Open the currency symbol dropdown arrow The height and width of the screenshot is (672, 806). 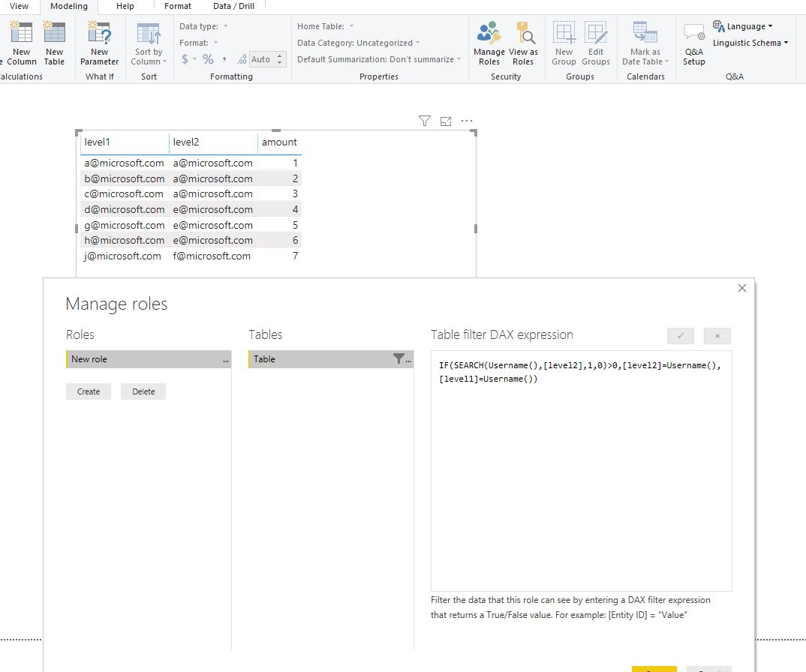tap(195, 59)
